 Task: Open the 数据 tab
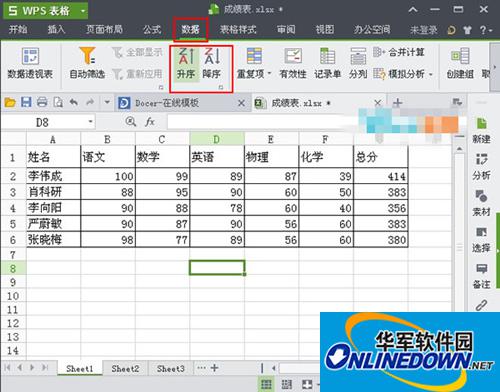[x=190, y=30]
